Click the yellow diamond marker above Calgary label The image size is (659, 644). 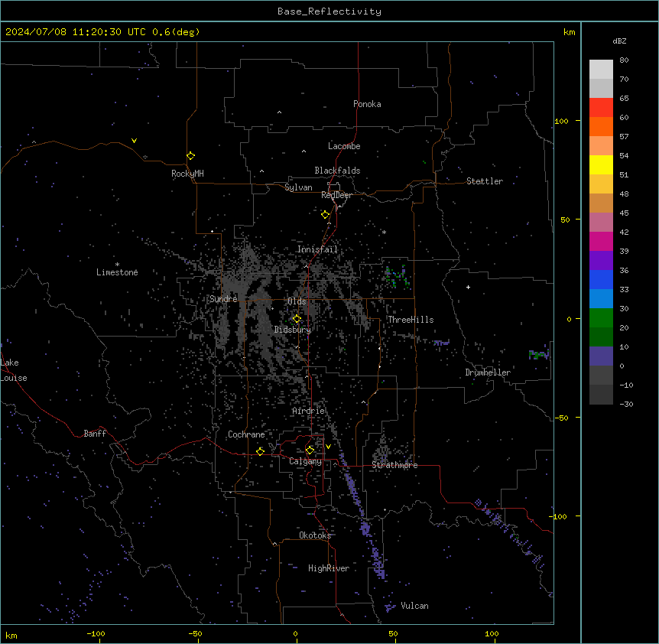[x=310, y=450]
